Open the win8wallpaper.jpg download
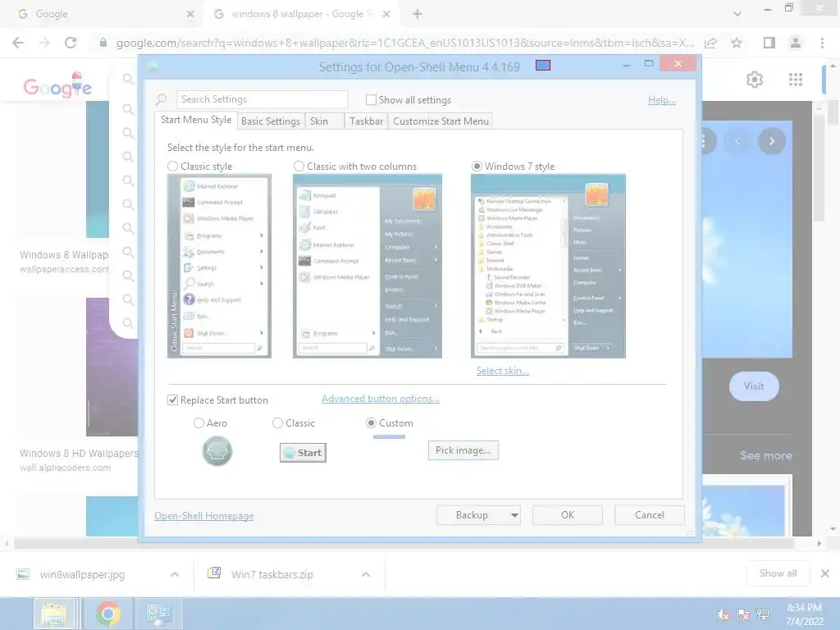The height and width of the screenshot is (630, 840). 82,574
